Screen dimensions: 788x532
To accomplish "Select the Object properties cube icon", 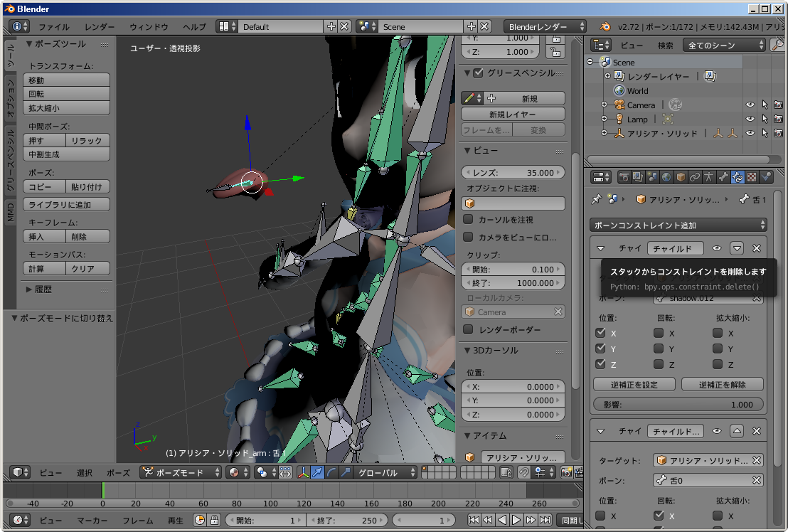I will pos(681,177).
